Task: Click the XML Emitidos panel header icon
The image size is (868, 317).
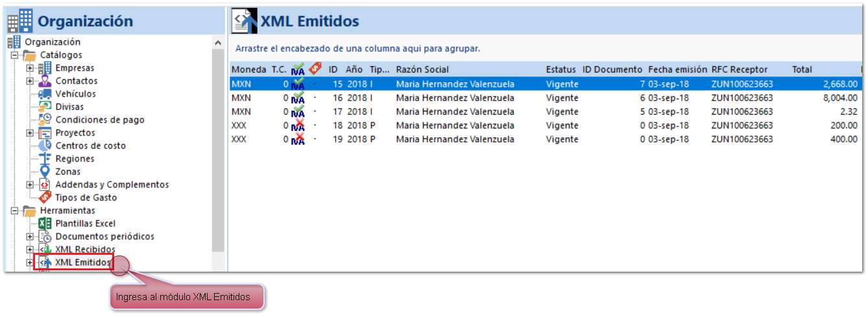Action: tap(245, 21)
